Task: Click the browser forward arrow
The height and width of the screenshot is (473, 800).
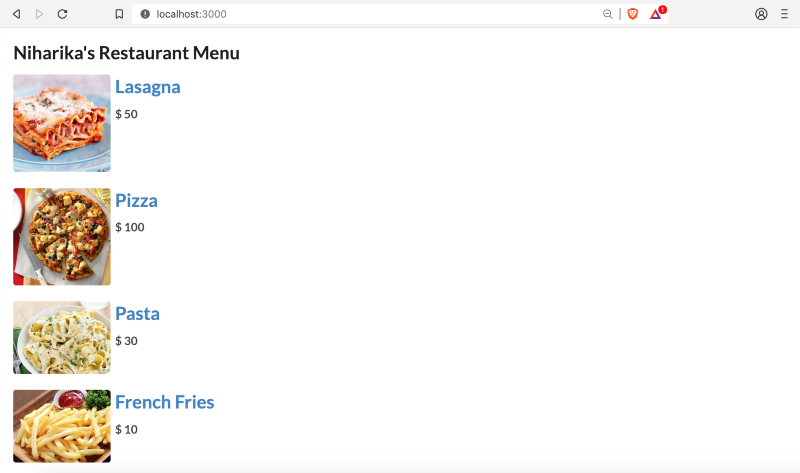Action: coord(39,14)
